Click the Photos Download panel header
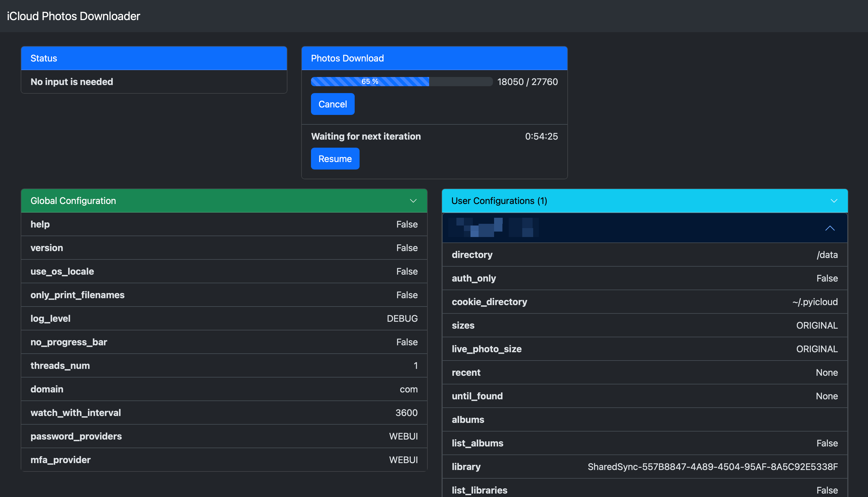This screenshot has width=868, height=497. [434, 58]
